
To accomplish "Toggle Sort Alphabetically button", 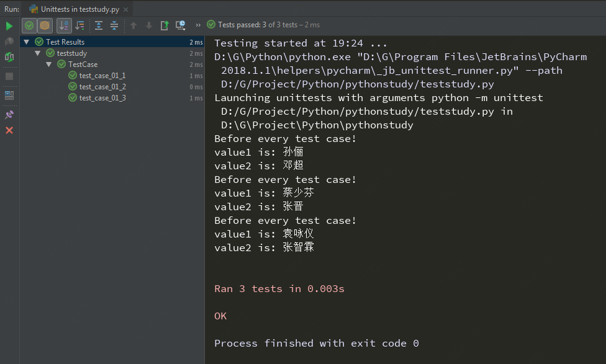I will (64, 26).
